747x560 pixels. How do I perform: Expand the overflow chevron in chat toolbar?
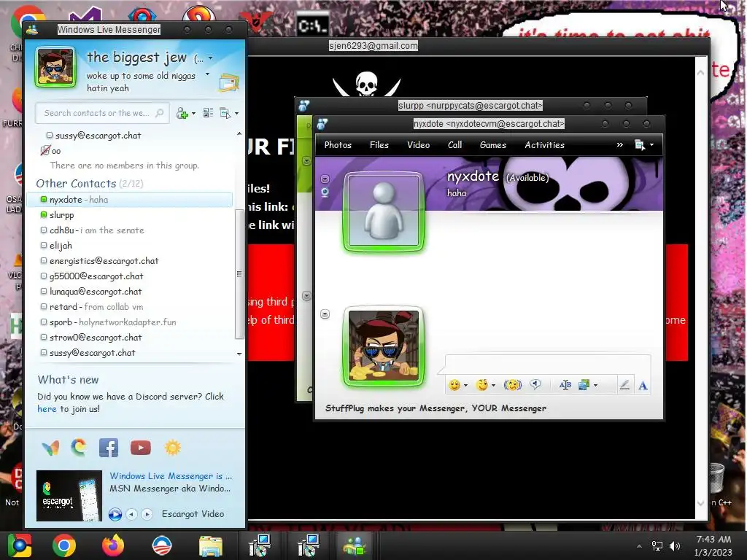[620, 145]
